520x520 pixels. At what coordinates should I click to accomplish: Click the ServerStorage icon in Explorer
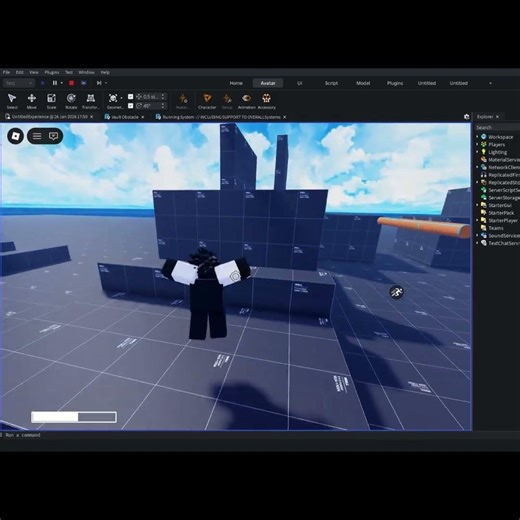coord(483,198)
